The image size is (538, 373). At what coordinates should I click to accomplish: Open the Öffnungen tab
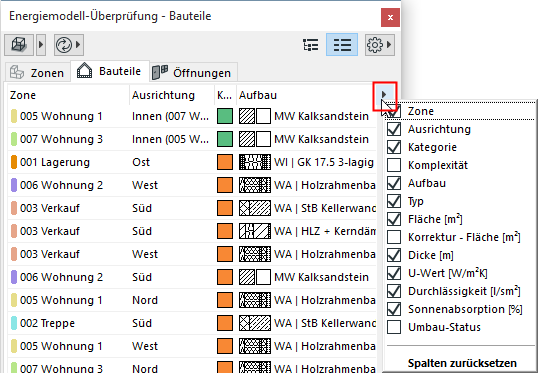click(194, 73)
